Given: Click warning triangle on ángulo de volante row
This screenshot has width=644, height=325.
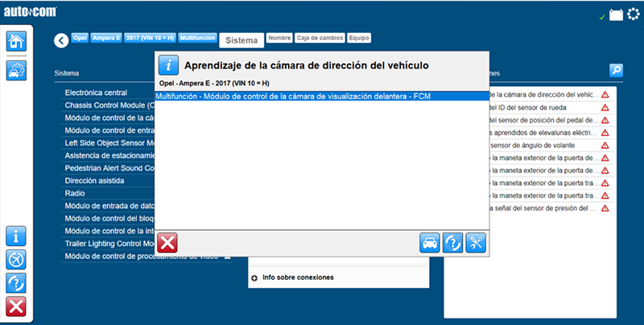Looking at the screenshot, I should (x=605, y=146).
